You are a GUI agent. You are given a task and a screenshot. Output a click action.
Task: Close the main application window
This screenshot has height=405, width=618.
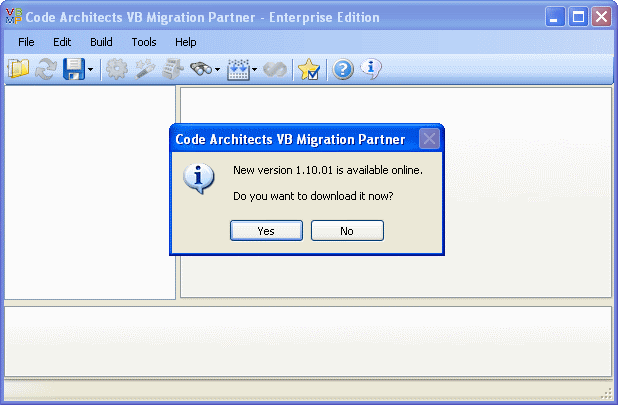tap(601, 17)
